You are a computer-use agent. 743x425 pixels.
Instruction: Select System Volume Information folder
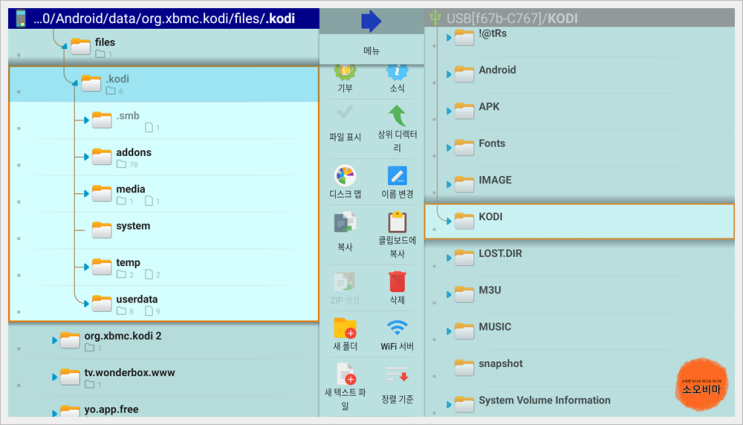[x=579, y=404]
